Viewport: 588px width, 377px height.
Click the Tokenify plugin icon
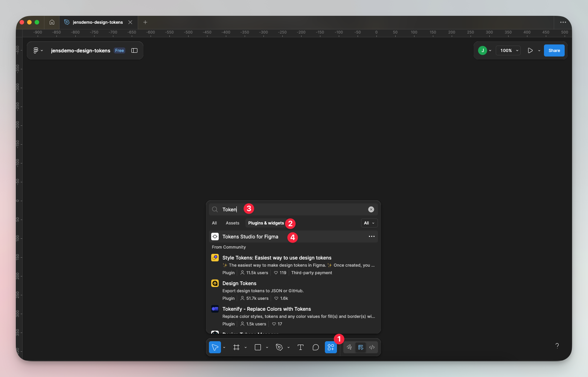coord(215,309)
